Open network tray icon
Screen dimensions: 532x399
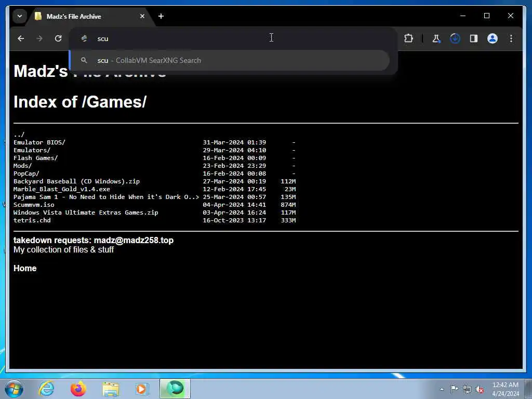467,389
